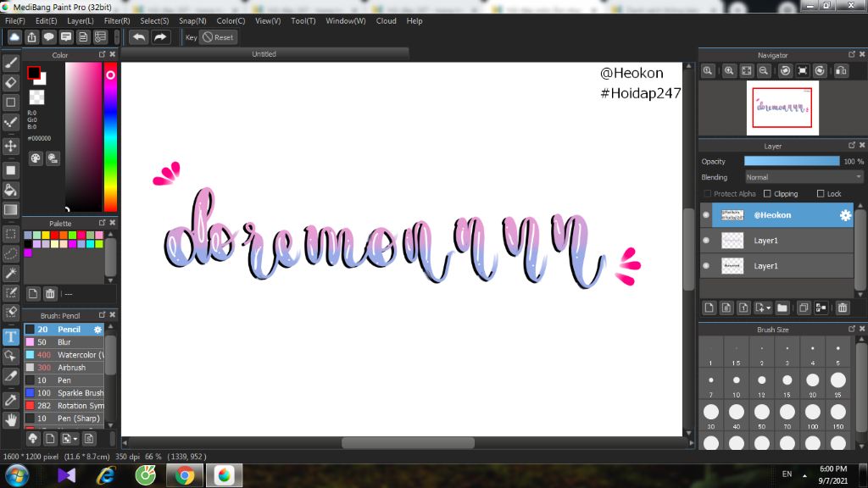Open the Windows Start button
Screen dimensions: 868x488
[17, 475]
